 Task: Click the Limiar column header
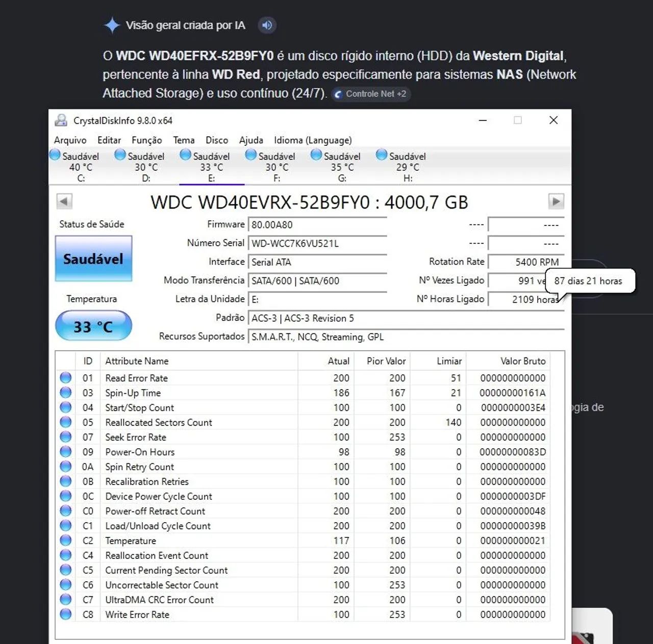pyautogui.click(x=438, y=361)
